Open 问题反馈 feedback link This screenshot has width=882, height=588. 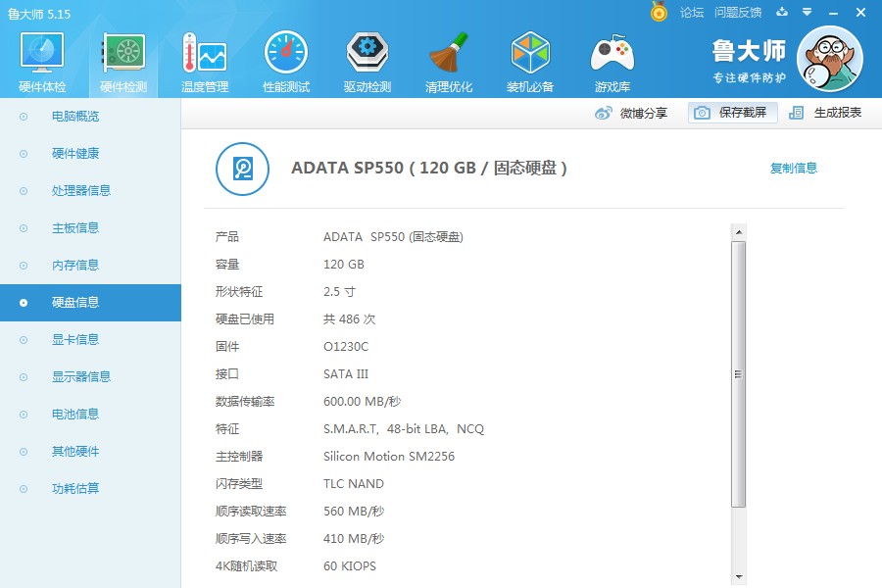coord(738,13)
